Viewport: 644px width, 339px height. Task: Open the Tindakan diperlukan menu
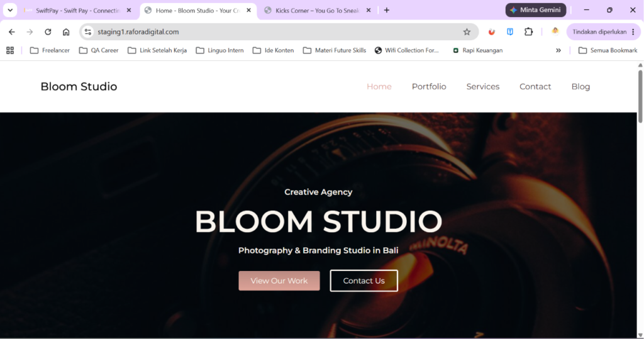(603, 31)
